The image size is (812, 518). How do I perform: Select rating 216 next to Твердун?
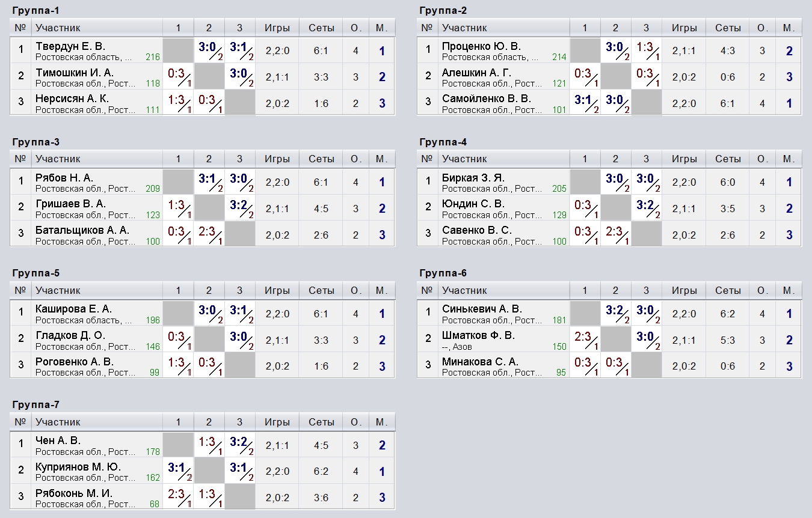[153, 57]
